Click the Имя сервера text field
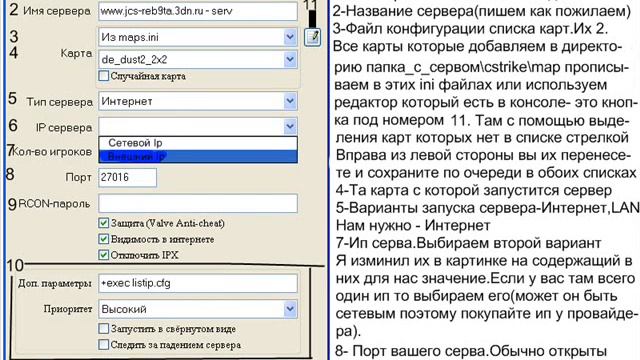The width and height of the screenshot is (640, 360). [x=198, y=11]
